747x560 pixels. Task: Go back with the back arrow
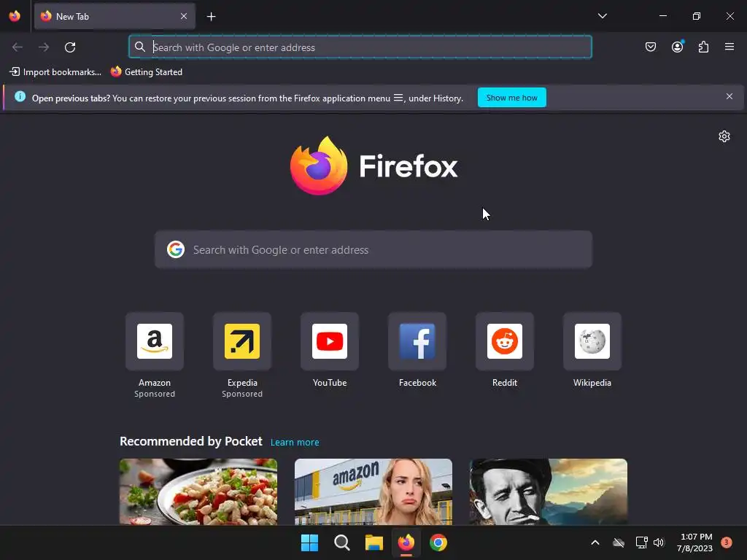click(x=18, y=47)
